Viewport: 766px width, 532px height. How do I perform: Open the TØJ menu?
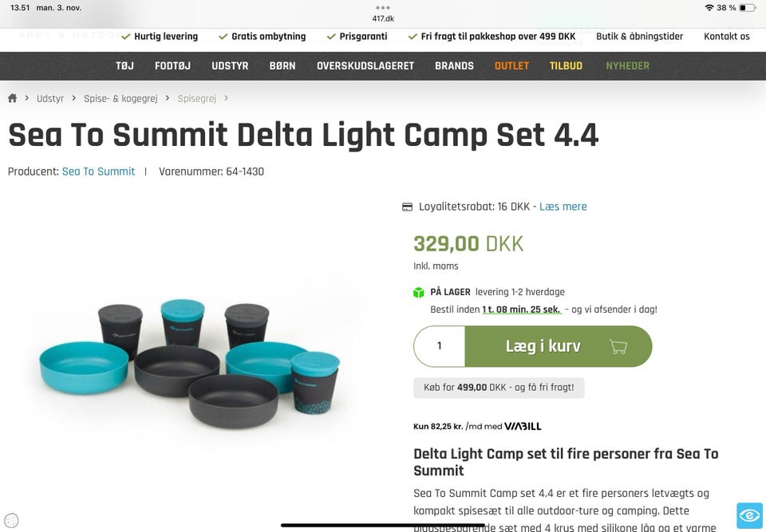coord(124,65)
